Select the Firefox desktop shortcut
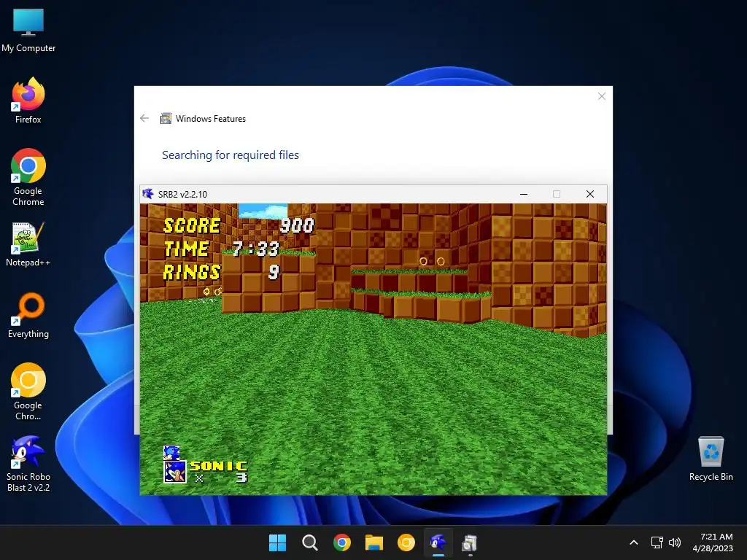The image size is (747, 560). [28, 101]
